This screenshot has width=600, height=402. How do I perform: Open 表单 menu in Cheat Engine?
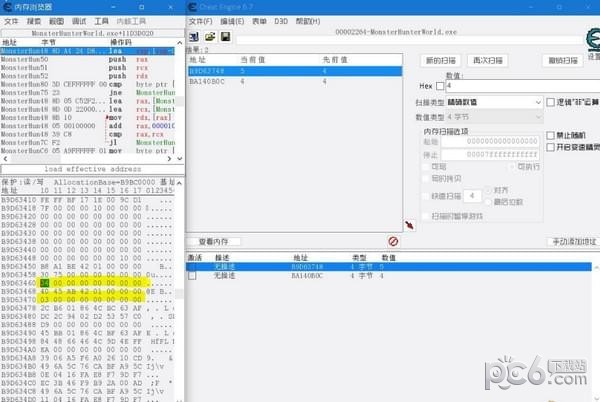point(259,21)
